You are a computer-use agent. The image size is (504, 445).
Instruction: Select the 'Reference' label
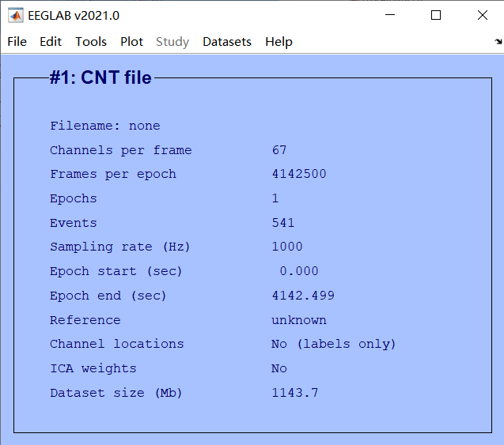pos(85,320)
